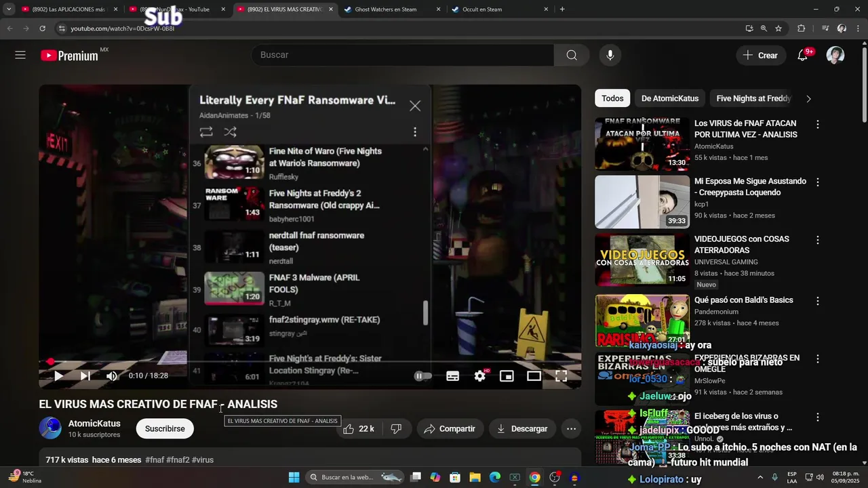Show more filter chips arrow

(x=808, y=98)
